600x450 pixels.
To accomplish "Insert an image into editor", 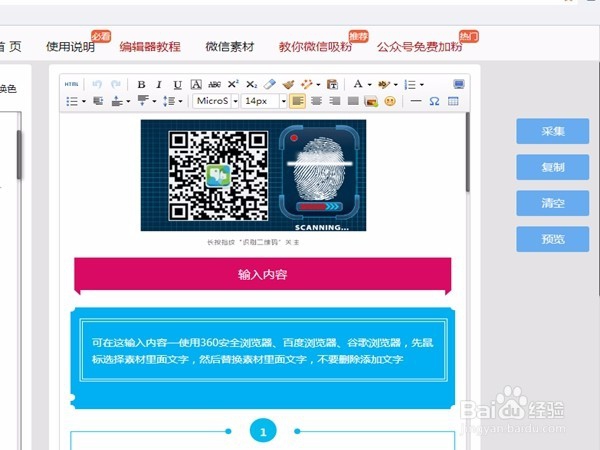I will (x=371, y=101).
